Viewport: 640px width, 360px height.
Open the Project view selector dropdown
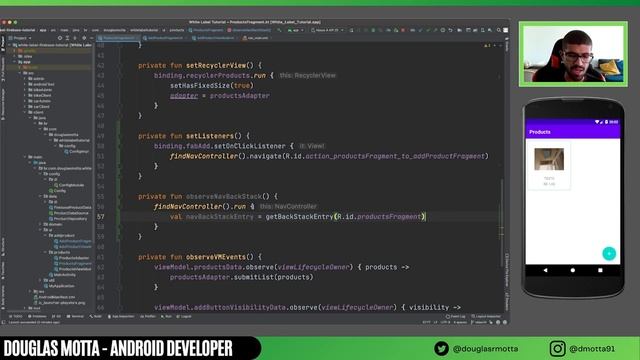click(20, 38)
